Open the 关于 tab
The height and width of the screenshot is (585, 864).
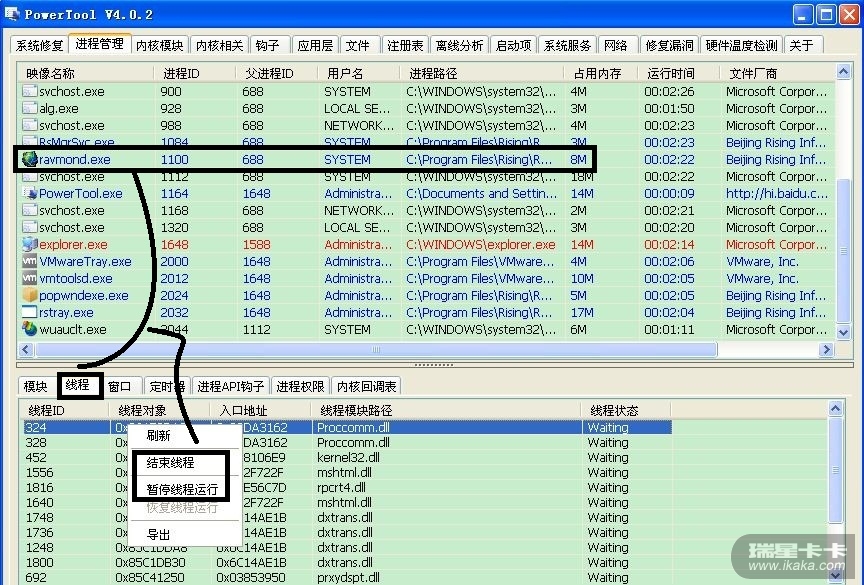coord(803,45)
